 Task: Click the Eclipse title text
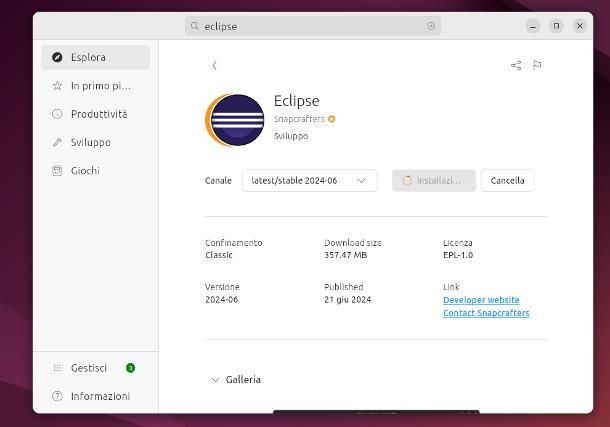tap(296, 101)
